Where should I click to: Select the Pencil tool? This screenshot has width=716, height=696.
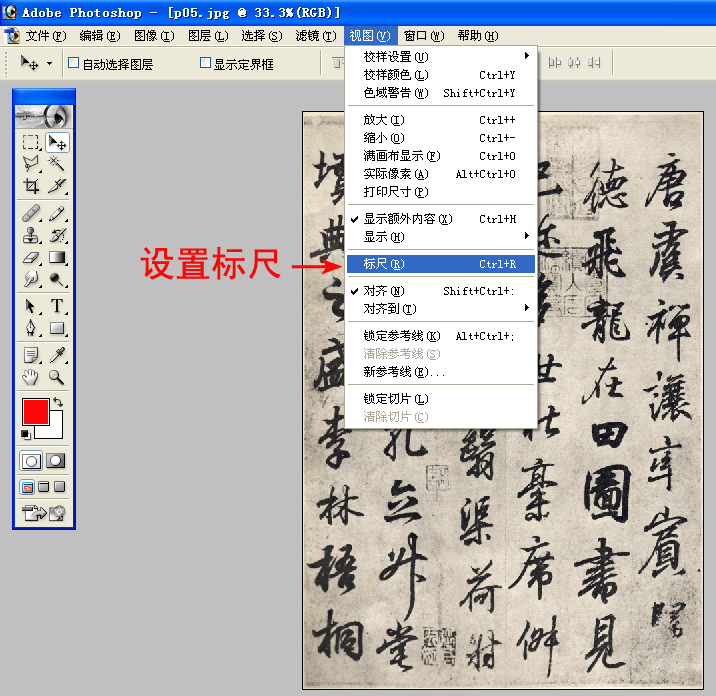(58, 213)
